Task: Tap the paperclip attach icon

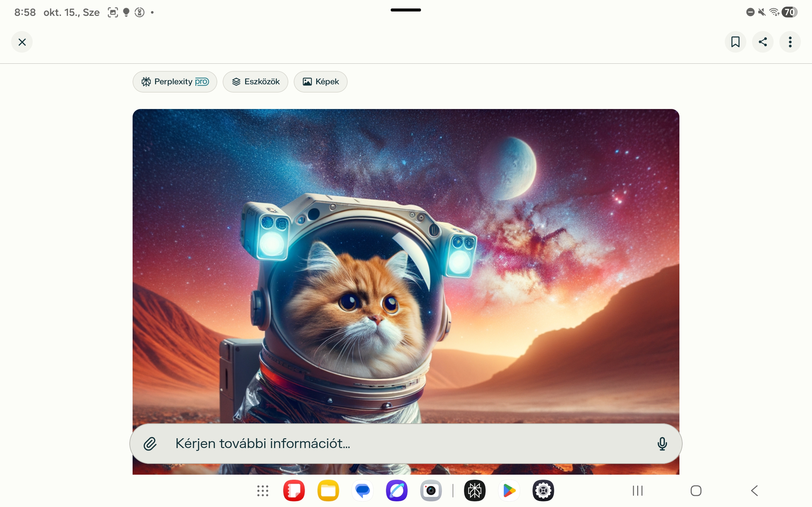Action: pos(150,444)
